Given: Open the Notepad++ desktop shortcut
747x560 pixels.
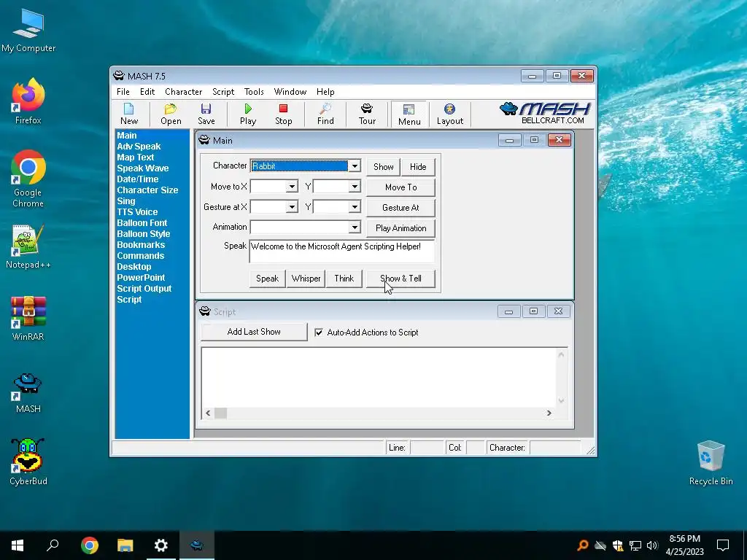Looking at the screenshot, I should tap(28, 246).
